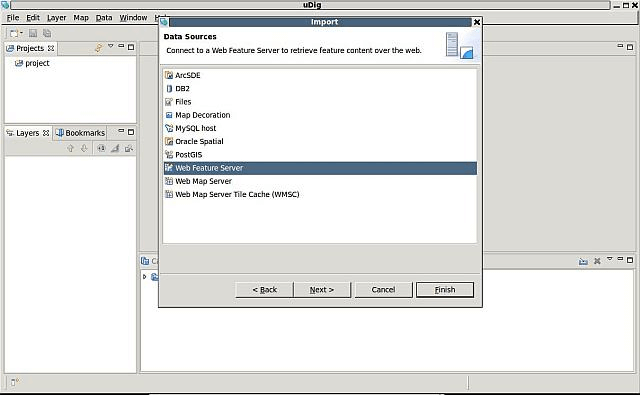The width and height of the screenshot is (640, 395).
Task: Maximize the map editor area
Action: click(630, 47)
